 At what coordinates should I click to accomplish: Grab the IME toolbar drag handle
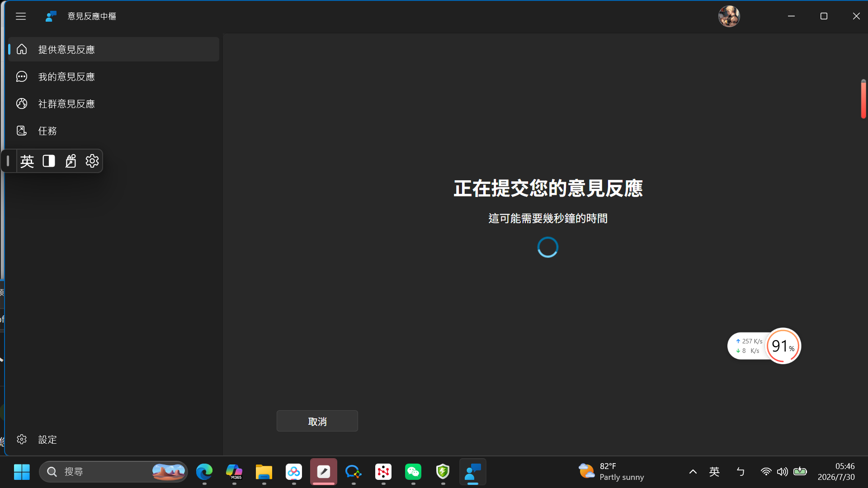coord(8,161)
